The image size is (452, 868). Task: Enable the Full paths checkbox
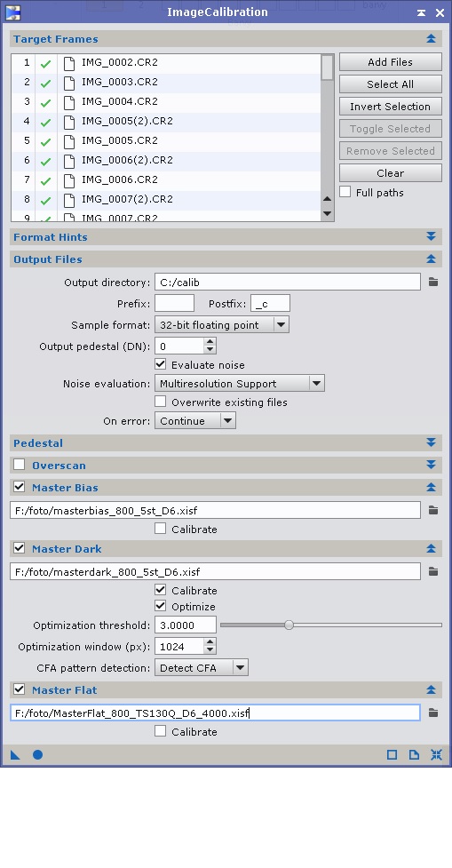click(x=345, y=192)
